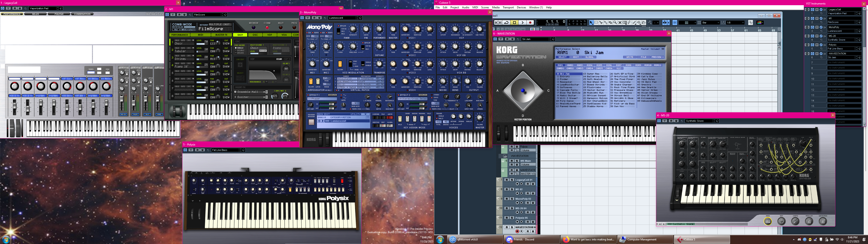Mute the MonoPoly 03 track

(507, 199)
